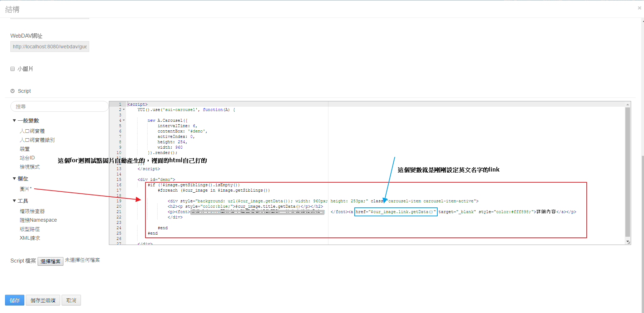Click the '}).render();' code line

[162, 153]
